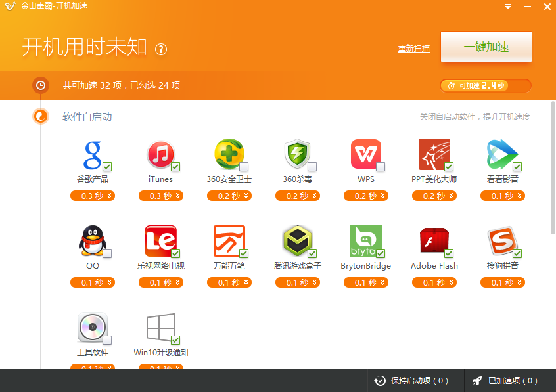Viewport: 556px width, 392px height.
Task: Open the 0.1 秒 dropdown under Adobe Flash
Action: pos(434,282)
